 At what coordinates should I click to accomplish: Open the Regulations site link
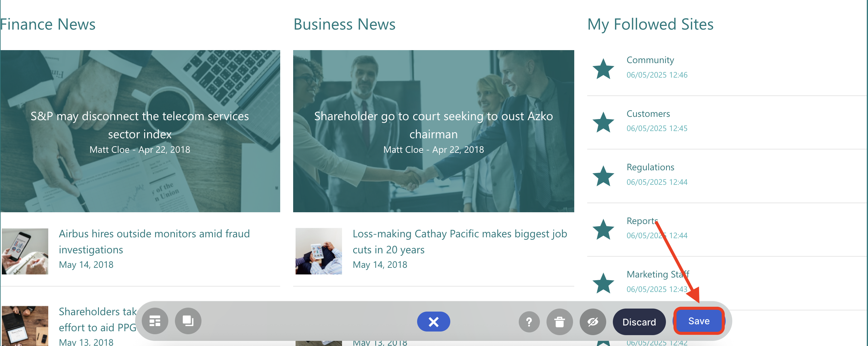pos(650,167)
